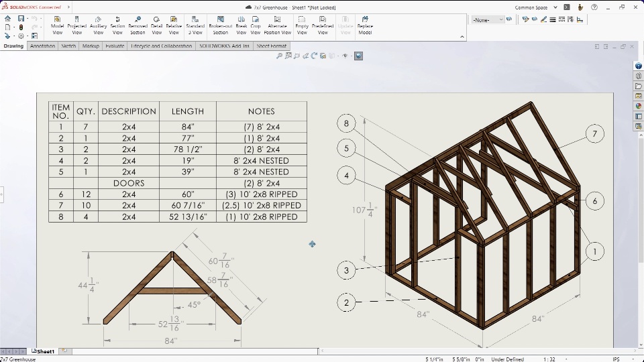Open the -None- layer dropdown
The height and width of the screenshot is (362, 644).
pyautogui.click(x=488, y=19)
